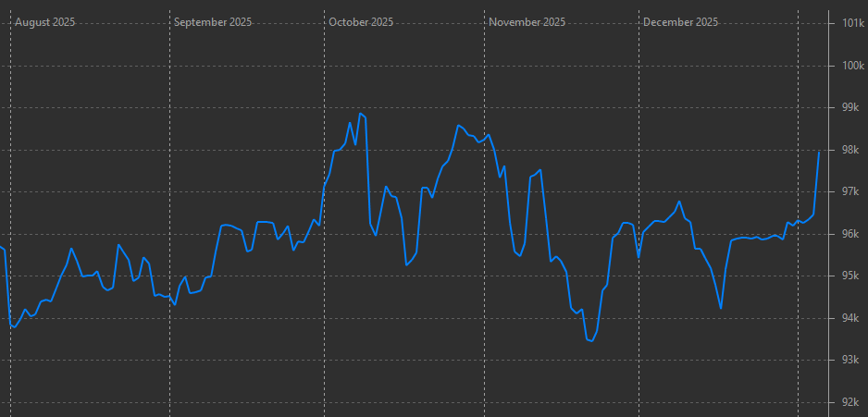Click the 100k axis value

853,66
